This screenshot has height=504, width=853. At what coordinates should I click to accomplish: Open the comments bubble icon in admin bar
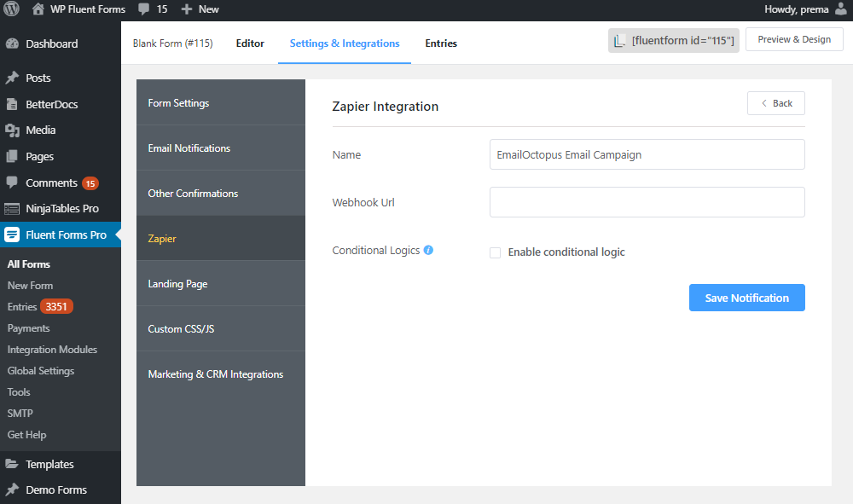[x=143, y=9]
